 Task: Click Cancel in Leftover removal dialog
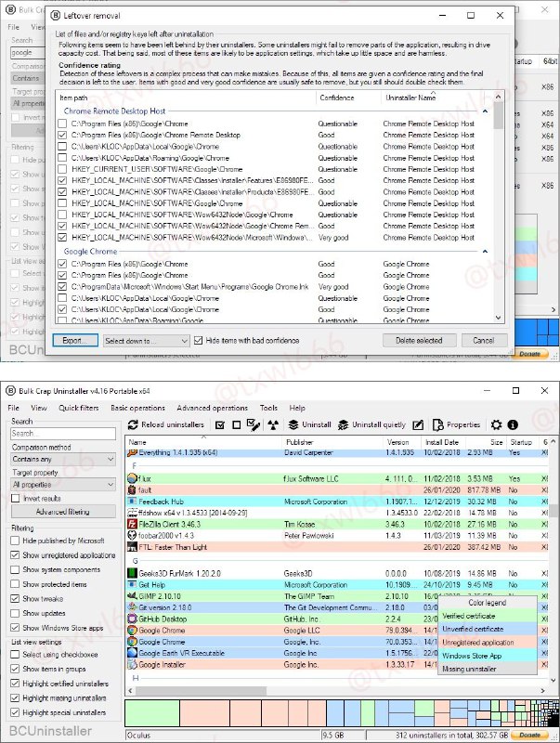pos(484,341)
